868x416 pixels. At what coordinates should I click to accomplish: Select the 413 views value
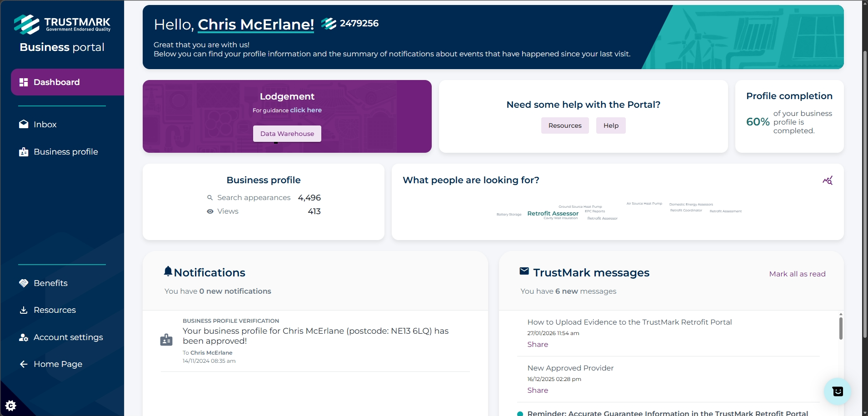coord(314,211)
